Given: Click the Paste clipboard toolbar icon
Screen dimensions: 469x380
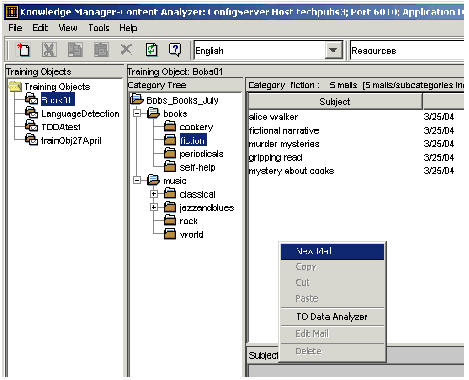Looking at the screenshot, I should pyautogui.click(x=101, y=50).
